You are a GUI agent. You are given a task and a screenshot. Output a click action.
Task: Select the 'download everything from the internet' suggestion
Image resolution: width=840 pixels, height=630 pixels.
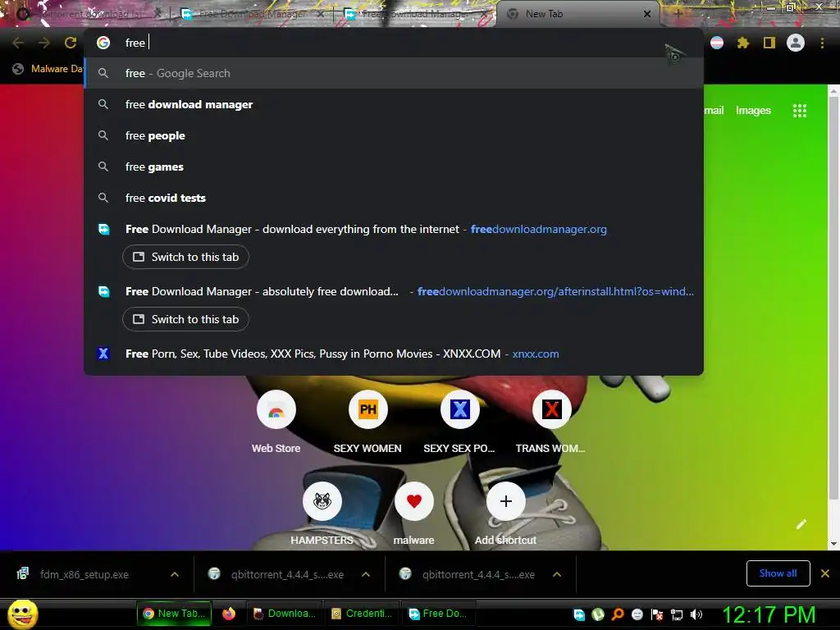point(394,230)
